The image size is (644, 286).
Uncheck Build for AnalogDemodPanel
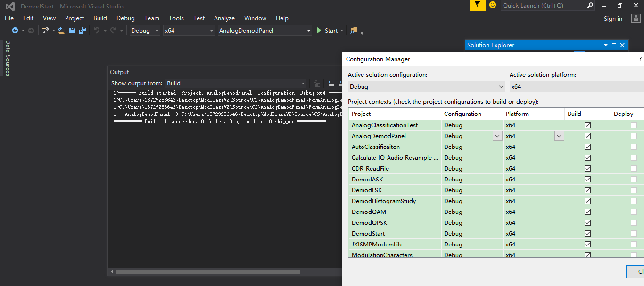tap(587, 136)
